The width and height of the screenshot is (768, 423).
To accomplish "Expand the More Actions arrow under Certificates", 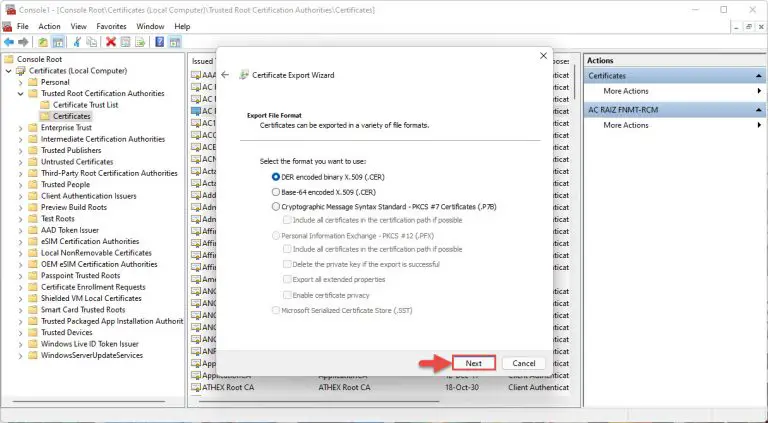I will 759,91.
